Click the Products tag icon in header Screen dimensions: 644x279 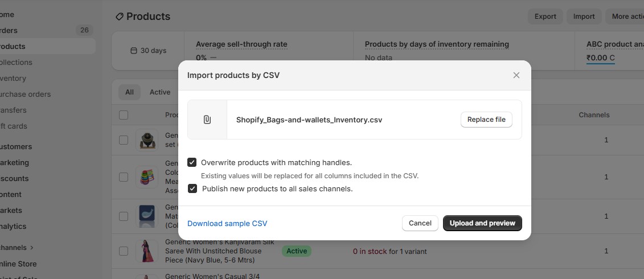[119, 17]
